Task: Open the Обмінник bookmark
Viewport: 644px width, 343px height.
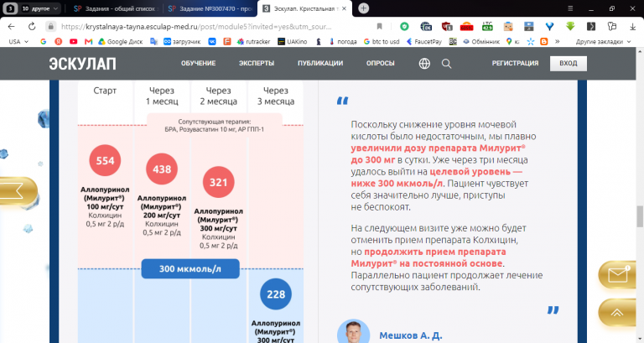Action: [x=481, y=41]
